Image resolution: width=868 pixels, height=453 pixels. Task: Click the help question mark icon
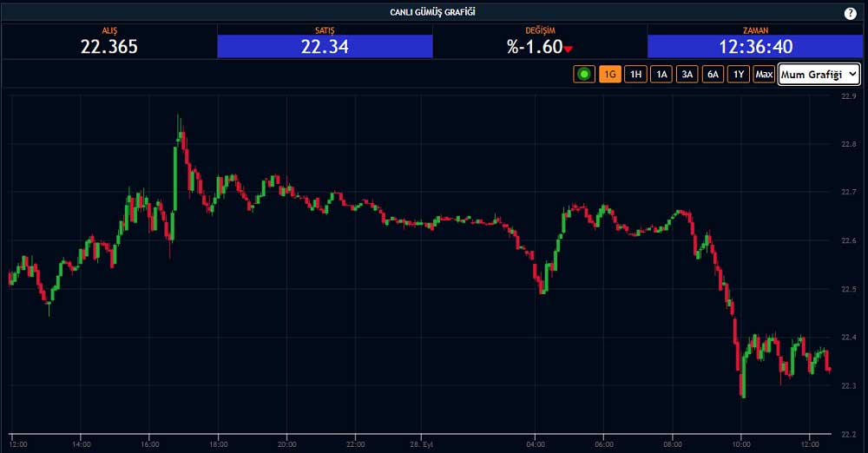850,13
